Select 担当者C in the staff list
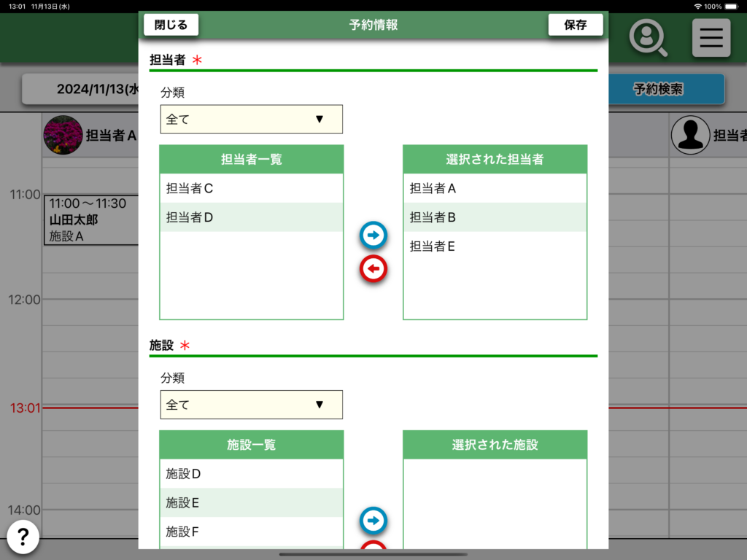Viewport: 747px width, 560px height. pyautogui.click(x=251, y=188)
